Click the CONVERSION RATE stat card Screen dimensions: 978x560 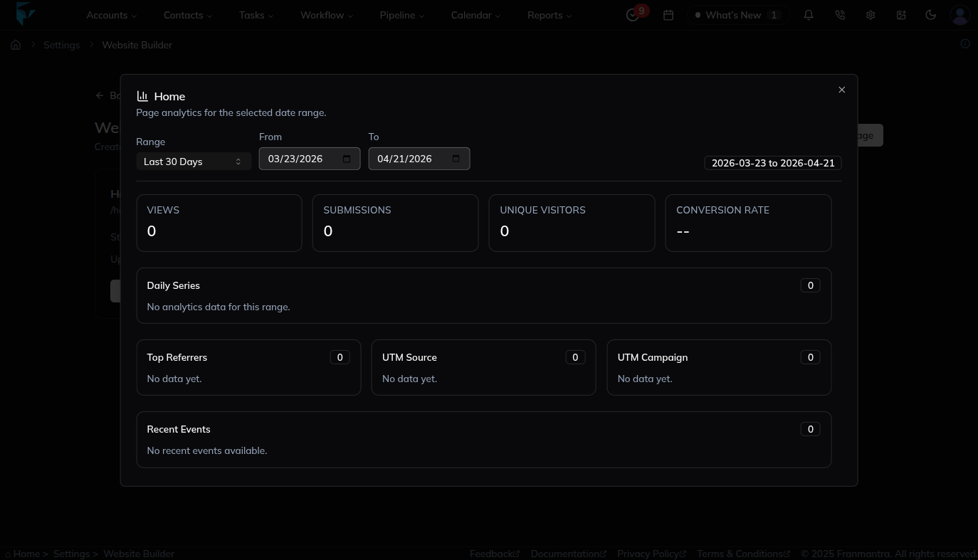[748, 223]
